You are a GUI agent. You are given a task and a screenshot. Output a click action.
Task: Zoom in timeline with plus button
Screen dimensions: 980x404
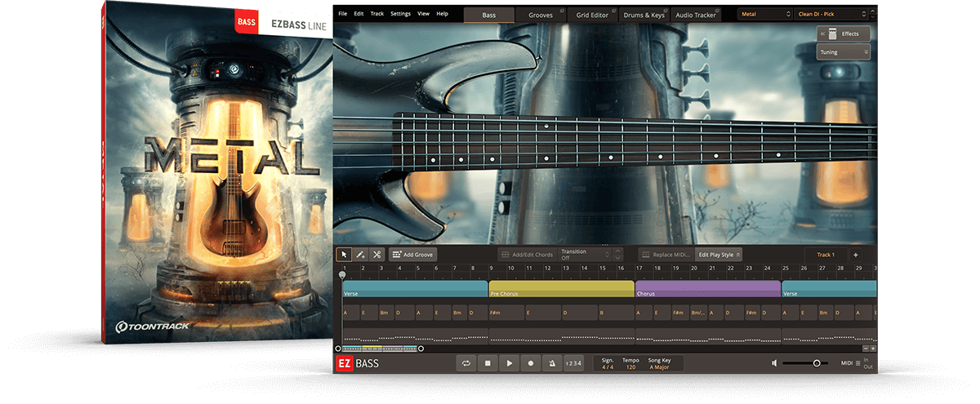tap(872, 349)
